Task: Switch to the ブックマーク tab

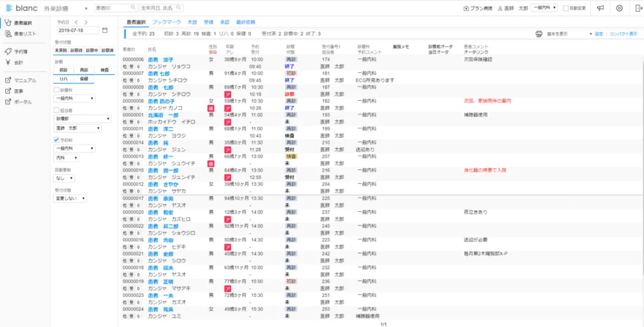Action: pos(167,22)
